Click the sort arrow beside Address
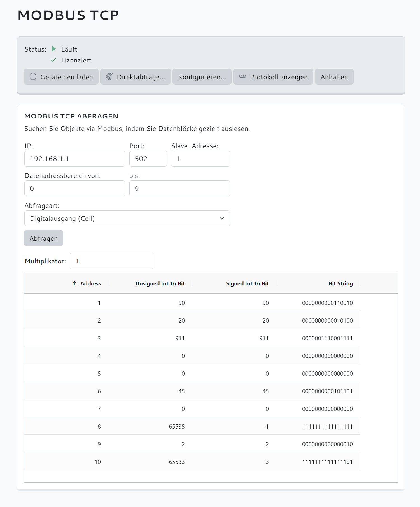Screen dimensions: 420x507 coord(74,283)
